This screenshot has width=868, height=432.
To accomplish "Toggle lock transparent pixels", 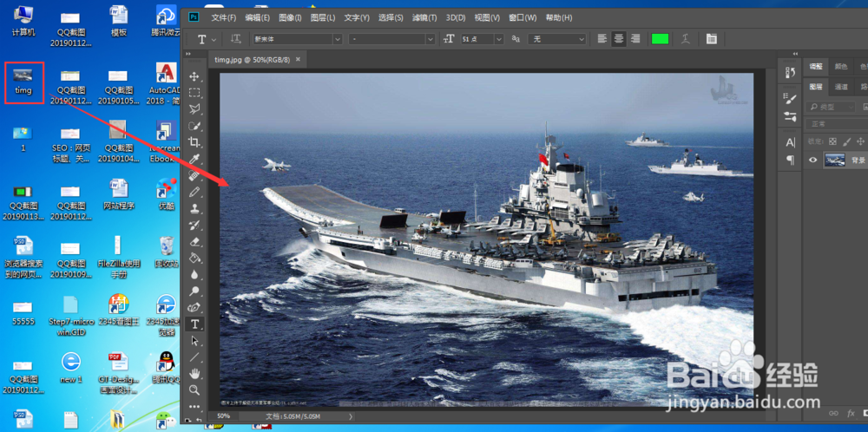I will tap(833, 141).
